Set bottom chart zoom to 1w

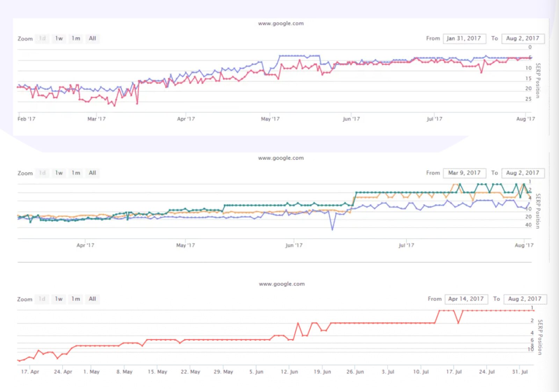coord(59,299)
